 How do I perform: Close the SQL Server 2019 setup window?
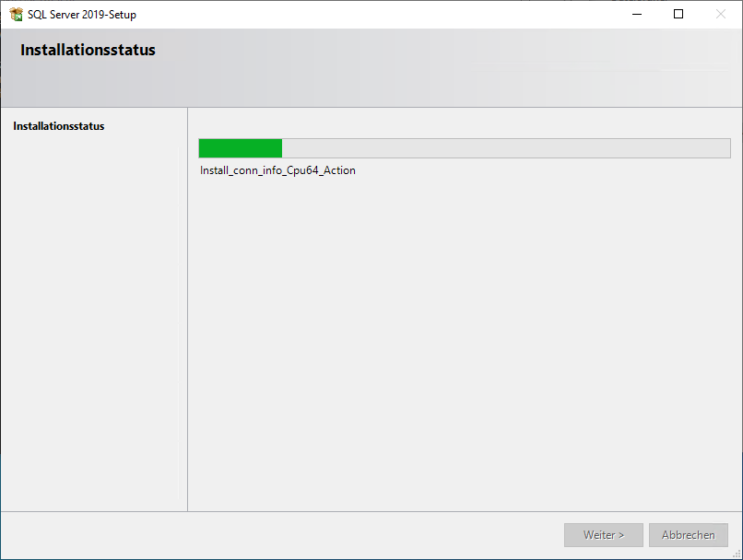(x=721, y=15)
